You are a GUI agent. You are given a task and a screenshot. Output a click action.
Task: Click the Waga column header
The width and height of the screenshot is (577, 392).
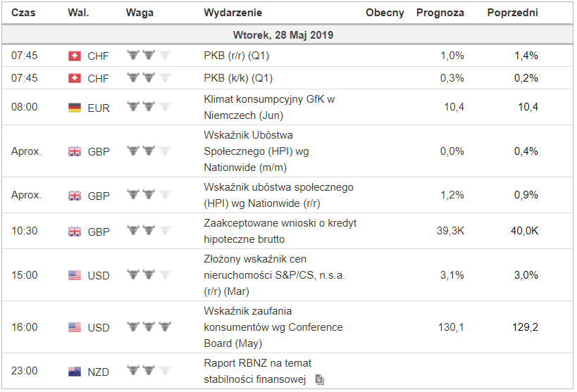pyautogui.click(x=138, y=13)
